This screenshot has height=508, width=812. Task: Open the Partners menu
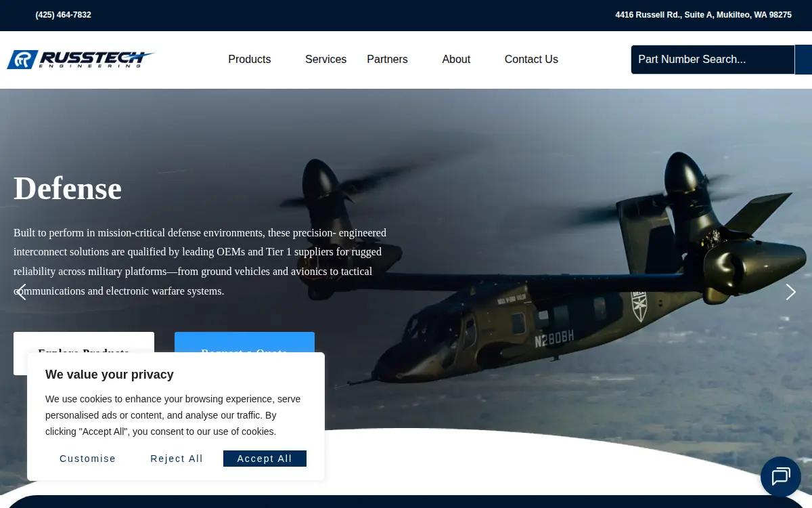[x=387, y=60]
